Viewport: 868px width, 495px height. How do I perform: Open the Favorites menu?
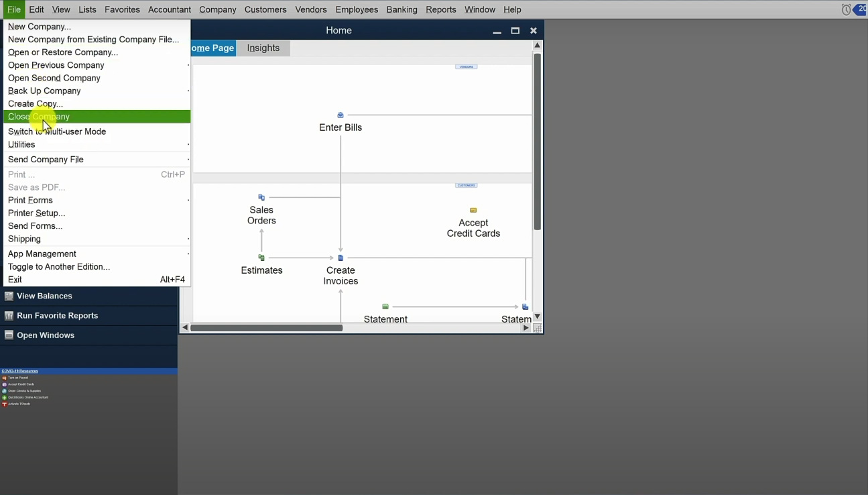122,9
